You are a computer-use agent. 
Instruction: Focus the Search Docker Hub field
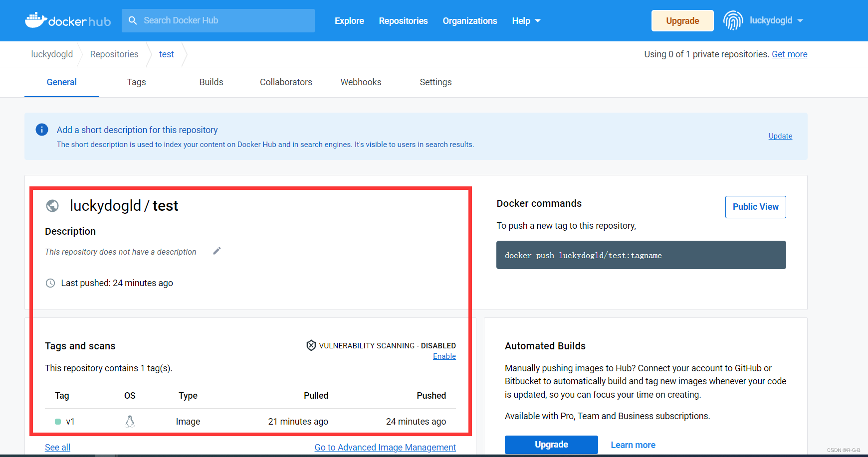point(218,20)
